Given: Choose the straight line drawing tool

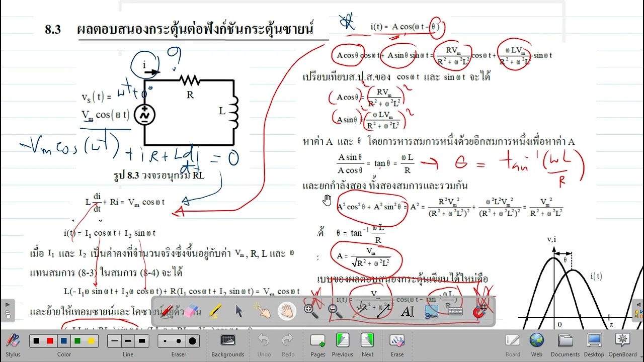Looking at the screenshot, I should 383,311.
